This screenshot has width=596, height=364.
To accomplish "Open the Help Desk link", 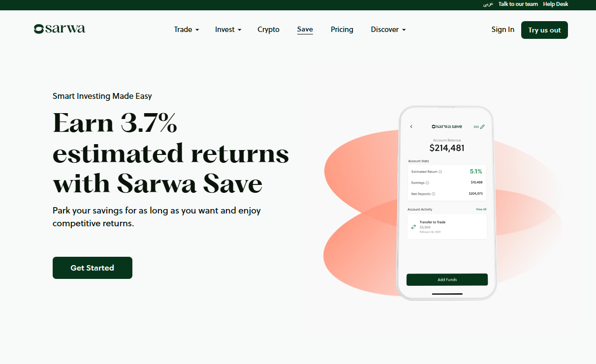I will click(x=556, y=4).
